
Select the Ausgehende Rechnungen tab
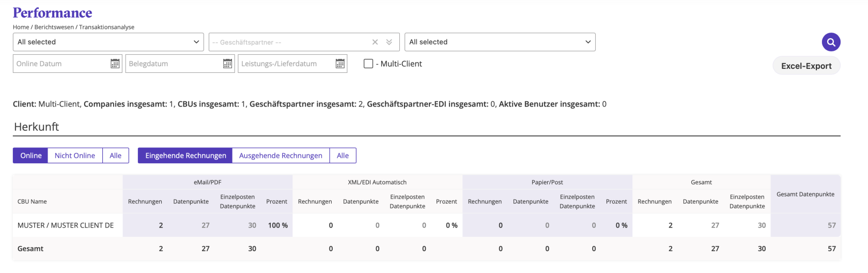tap(281, 156)
